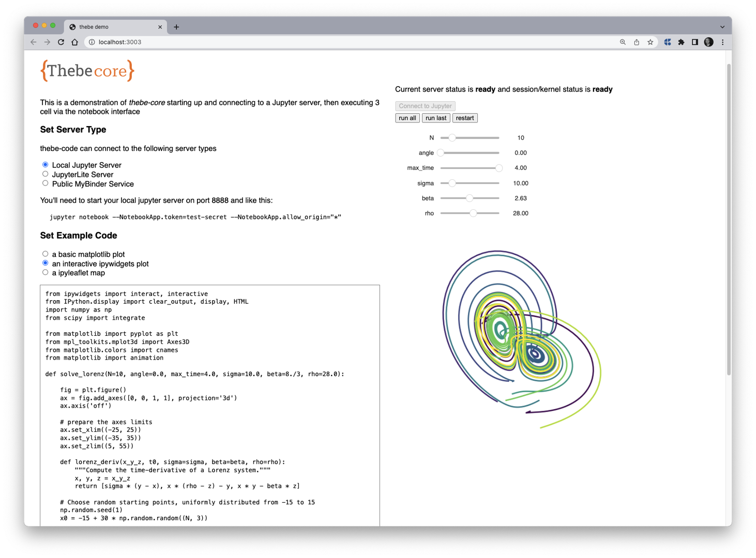Choose a basic matplotlib plot example

tap(46, 254)
